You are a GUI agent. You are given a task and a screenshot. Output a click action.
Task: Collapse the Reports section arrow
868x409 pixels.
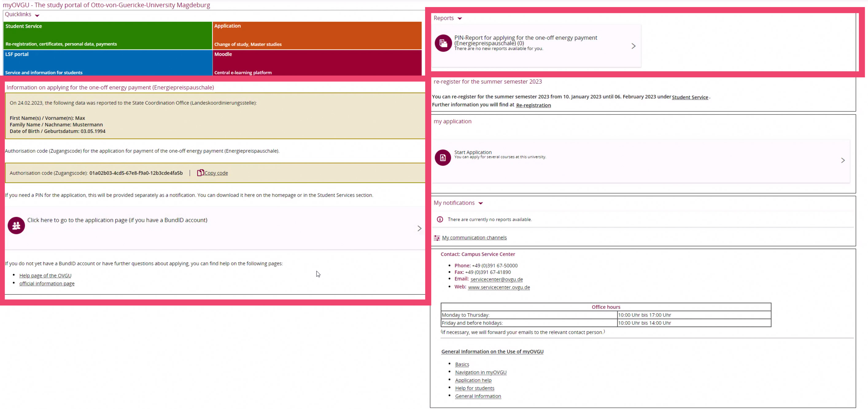point(459,18)
